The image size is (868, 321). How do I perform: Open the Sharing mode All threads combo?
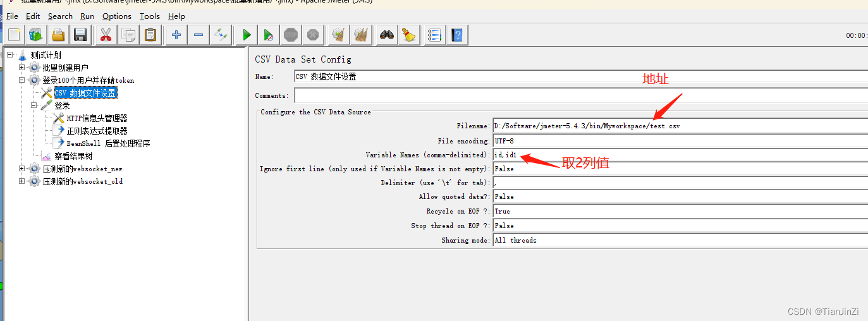pos(680,240)
